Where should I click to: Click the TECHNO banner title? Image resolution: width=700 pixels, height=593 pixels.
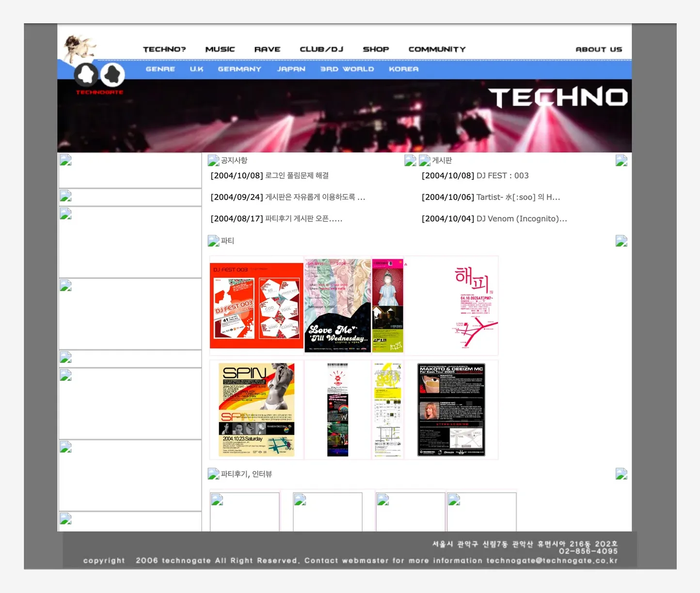[x=557, y=97]
